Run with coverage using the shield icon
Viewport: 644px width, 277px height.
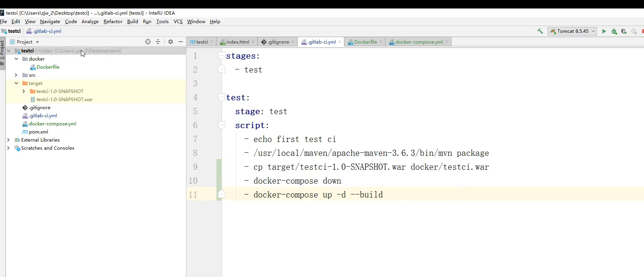tap(624, 32)
